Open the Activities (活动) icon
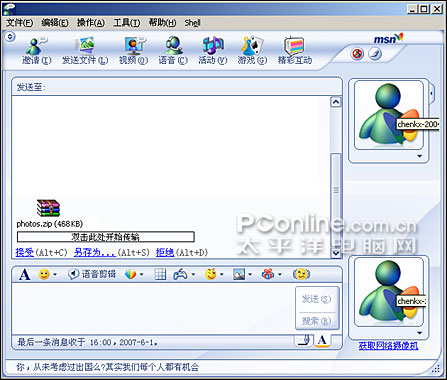Screen dimensions: 447x380 (x=213, y=46)
